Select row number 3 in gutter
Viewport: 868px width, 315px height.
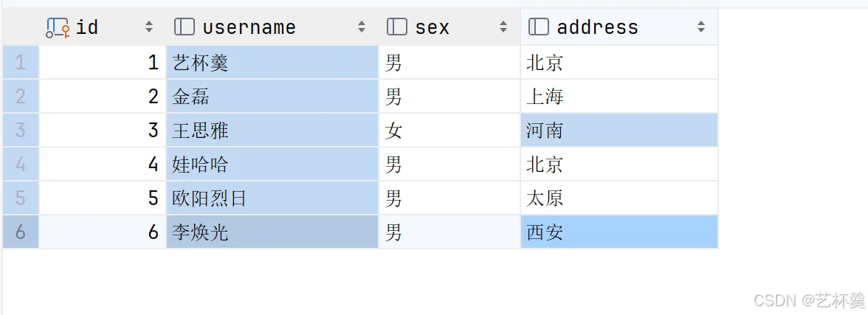point(21,130)
